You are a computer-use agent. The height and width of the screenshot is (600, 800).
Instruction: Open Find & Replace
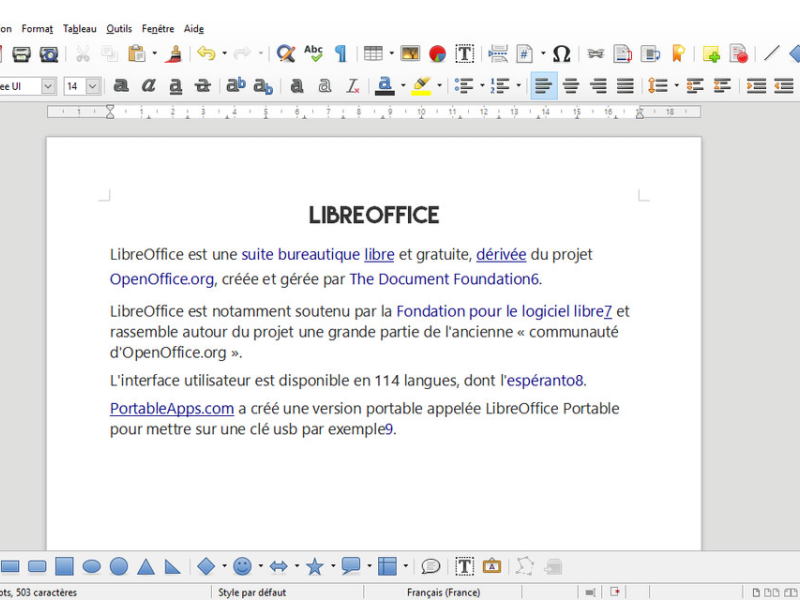(x=286, y=54)
